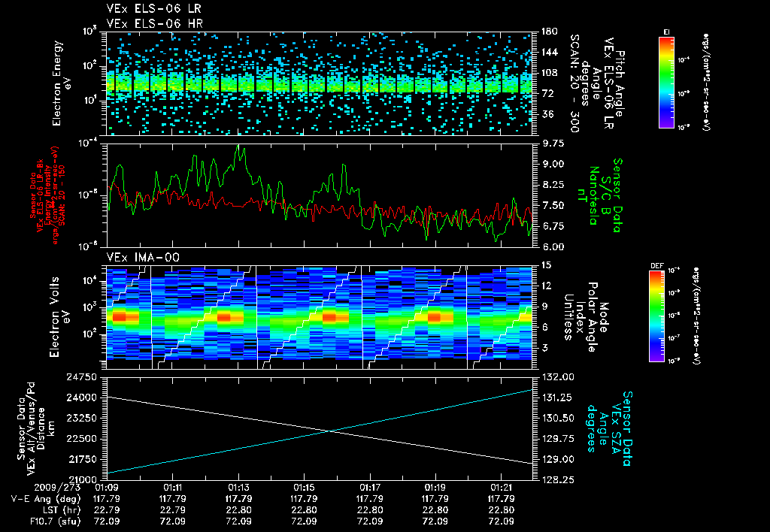Click the El color bar legend

(666, 83)
